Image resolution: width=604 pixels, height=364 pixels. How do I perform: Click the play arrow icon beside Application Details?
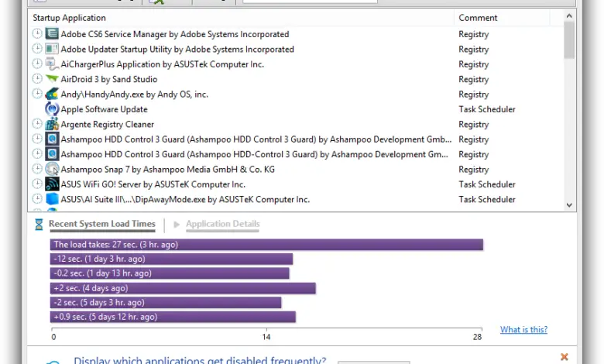tap(177, 224)
